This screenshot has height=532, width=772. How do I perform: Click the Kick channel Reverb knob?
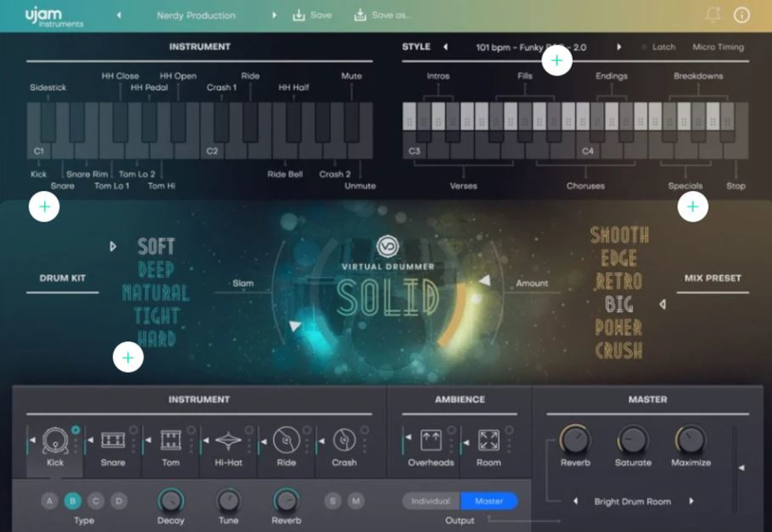(x=286, y=500)
